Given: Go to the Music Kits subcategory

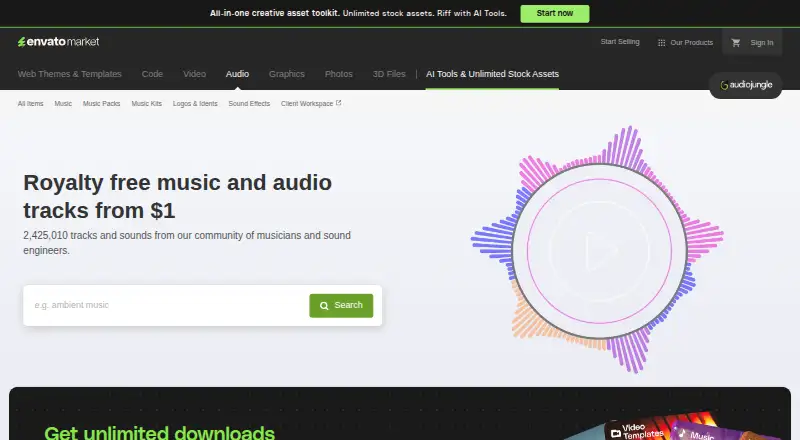Looking at the screenshot, I should coord(146,104).
